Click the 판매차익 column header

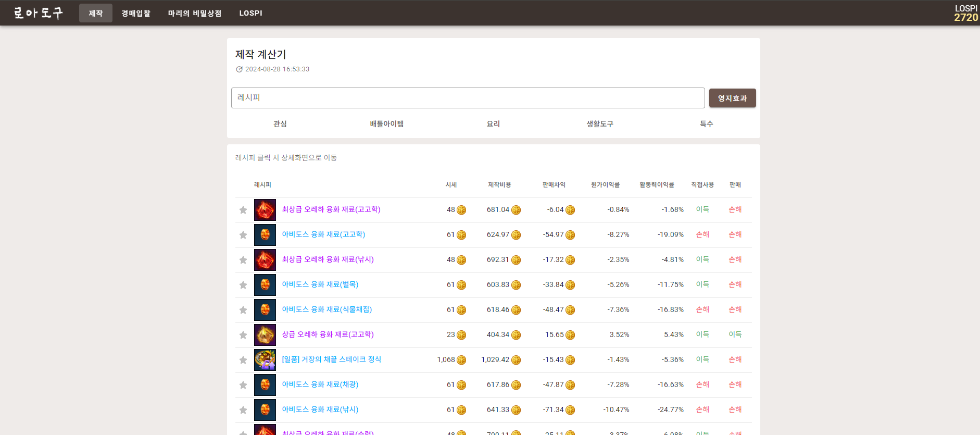[x=554, y=185]
